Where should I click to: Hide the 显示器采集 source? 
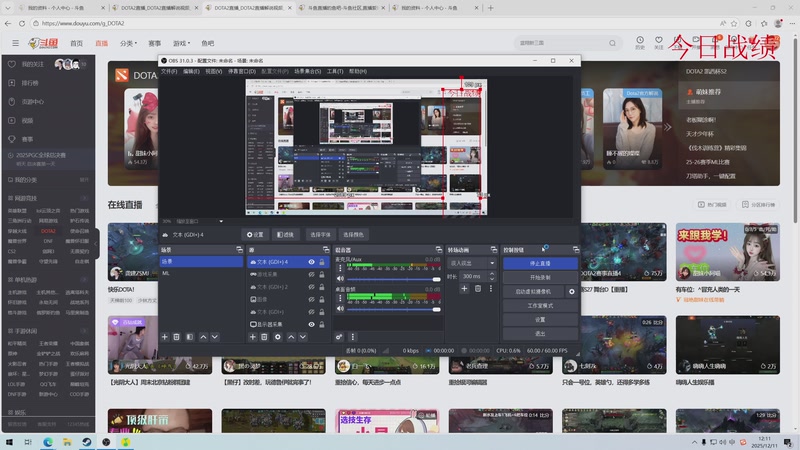311,324
